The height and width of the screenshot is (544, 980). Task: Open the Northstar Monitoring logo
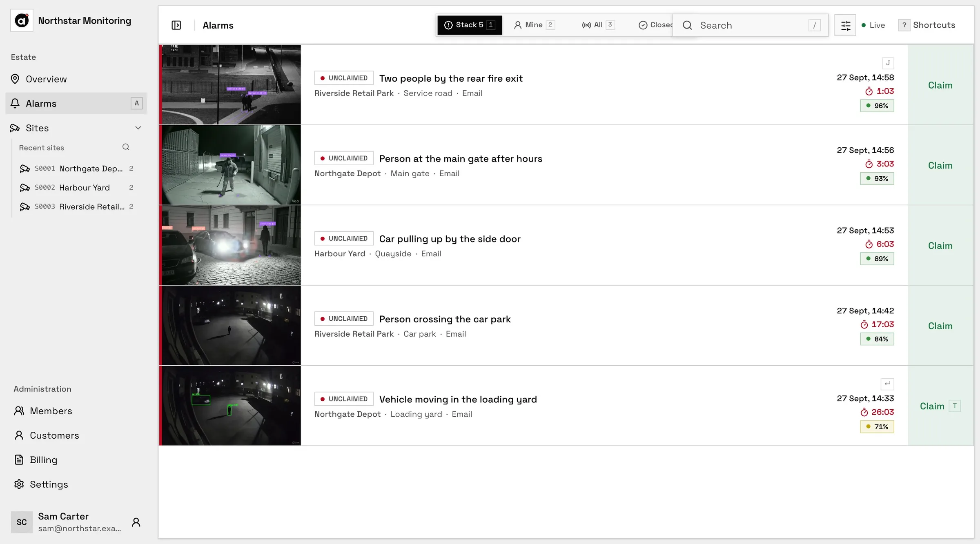[x=22, y=20]
